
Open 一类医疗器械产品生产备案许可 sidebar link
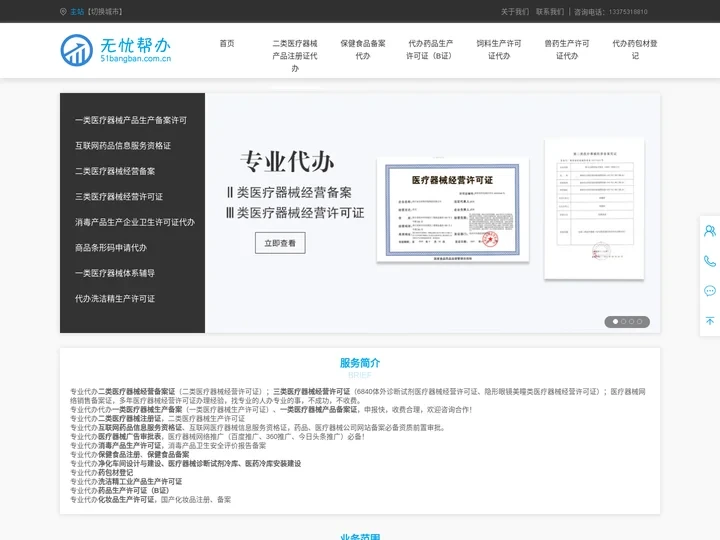pos(131,120)
